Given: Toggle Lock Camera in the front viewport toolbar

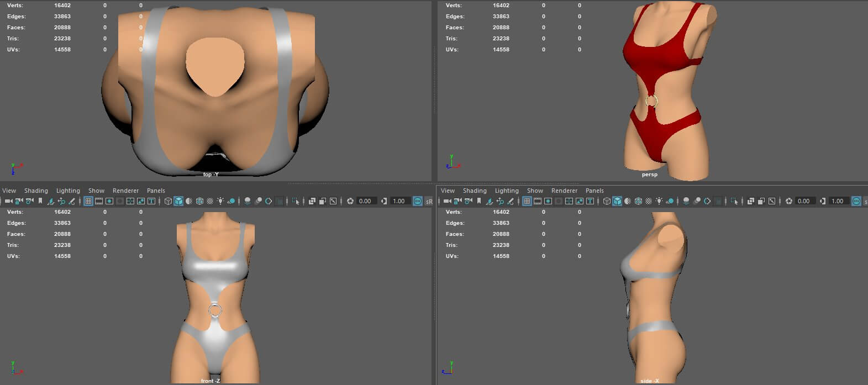Looking at the screenshot, I should point(19,201).
